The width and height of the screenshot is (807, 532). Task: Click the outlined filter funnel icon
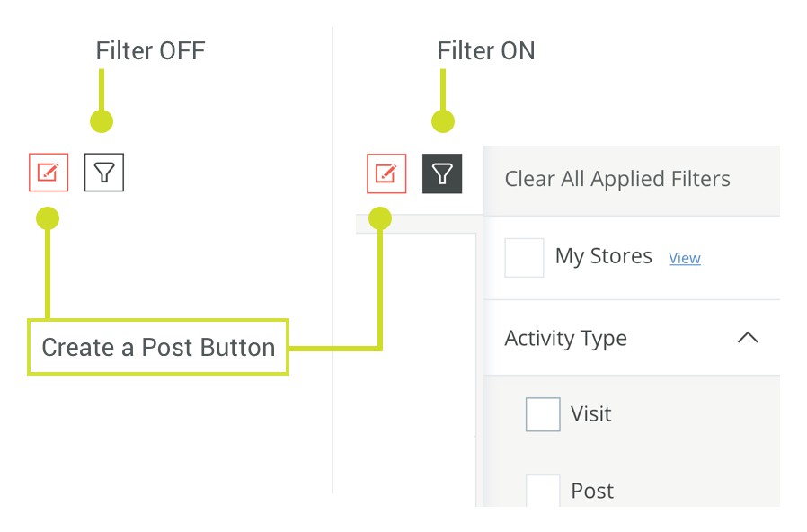pyautogui.click(x=104, y=173)
